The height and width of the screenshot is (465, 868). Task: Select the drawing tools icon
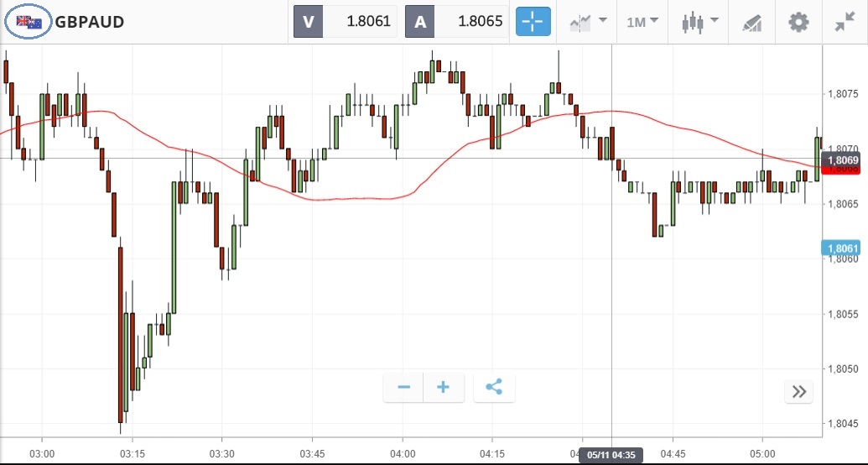[752, 23]
